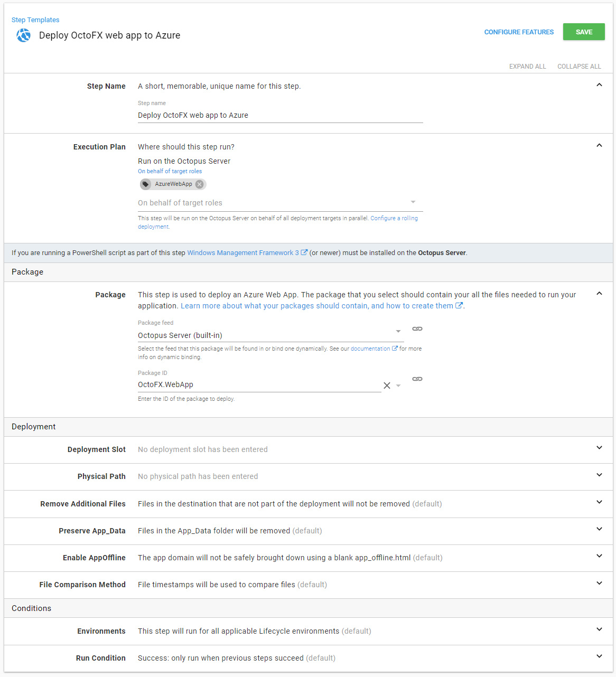616x677 pixels.
Task: Expand the Deployment Slot section
Action: 599,448
